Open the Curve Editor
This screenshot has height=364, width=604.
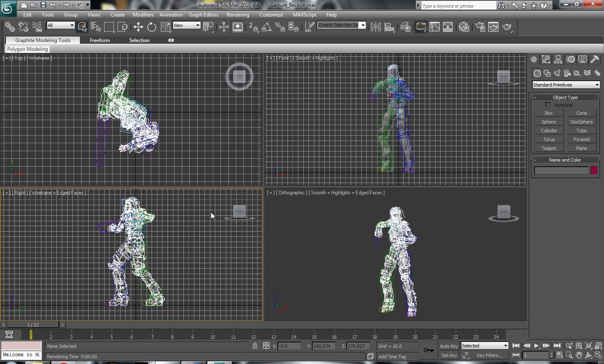pyautogui.click(x=434, y=27)
